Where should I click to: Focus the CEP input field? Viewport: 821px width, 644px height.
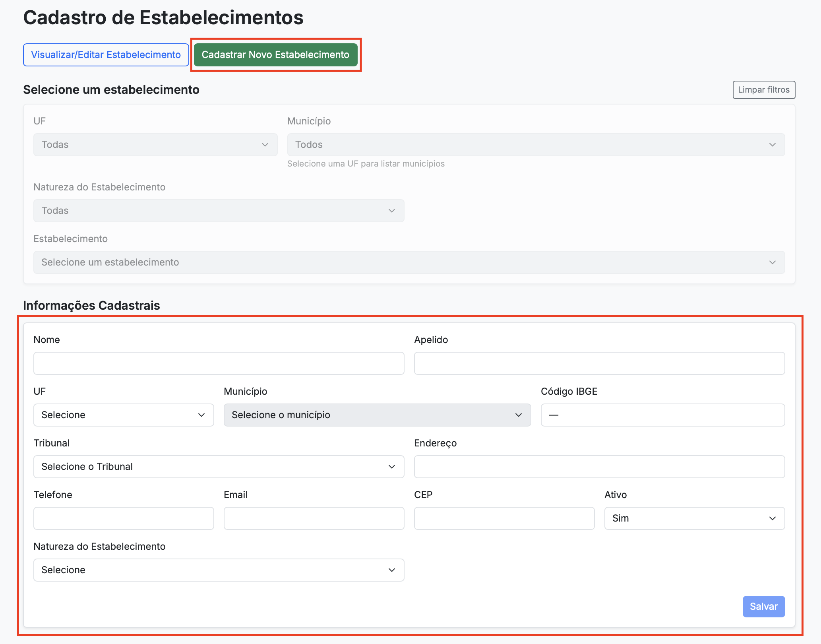[x=504, y=518]
